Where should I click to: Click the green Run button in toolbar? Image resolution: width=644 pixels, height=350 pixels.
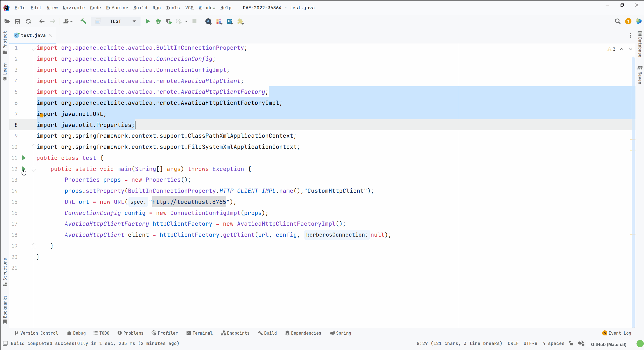click(148, 21)
